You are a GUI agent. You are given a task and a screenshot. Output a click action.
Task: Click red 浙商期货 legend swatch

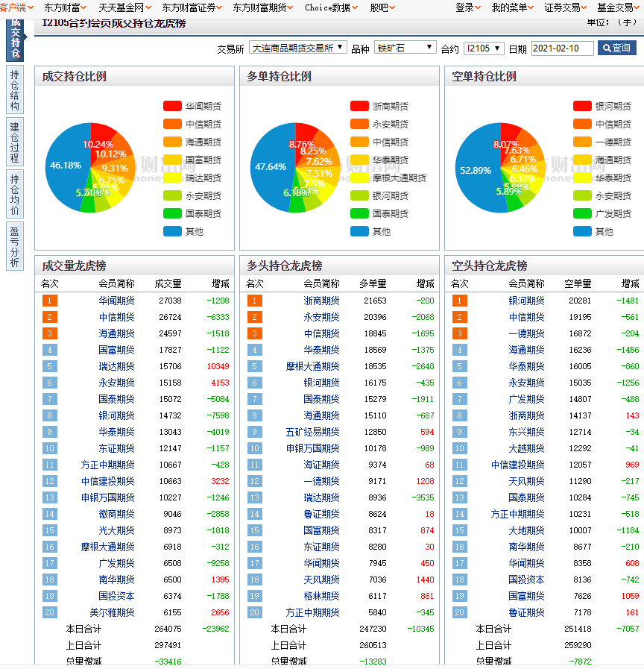[x=359, y=106]
